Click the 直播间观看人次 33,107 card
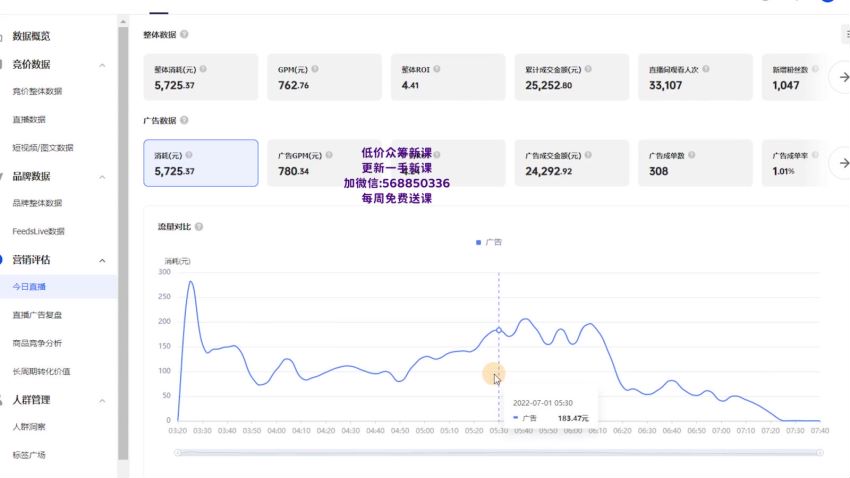Screen dimensions: 850x478 [696, 77]
